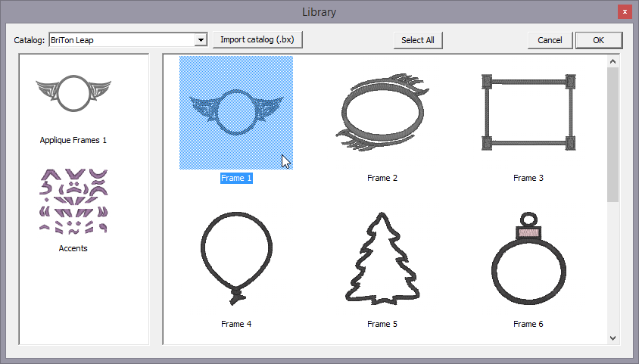Open the Accents category icon
This screenshot has width=639, height=364.
click(x=73, y=201)
